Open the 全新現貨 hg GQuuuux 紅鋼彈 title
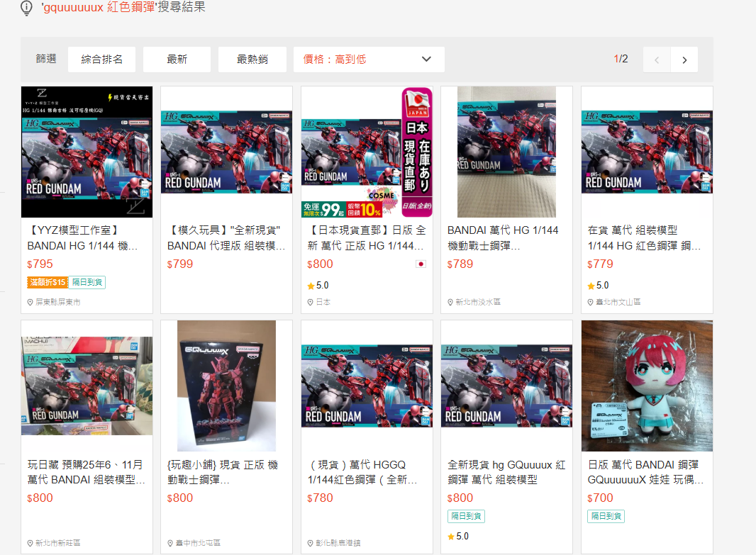This screenshot has width=756, height=555. tap(506, 472)
